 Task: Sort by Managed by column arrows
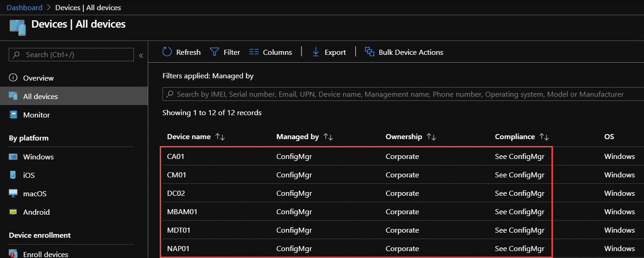[x=328, y=137]
